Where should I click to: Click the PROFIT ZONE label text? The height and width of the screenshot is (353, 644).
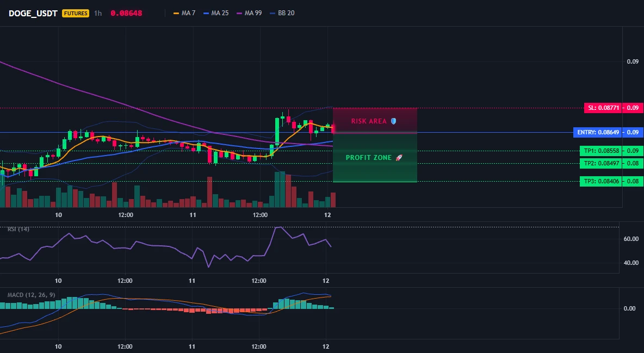point(368,158)
